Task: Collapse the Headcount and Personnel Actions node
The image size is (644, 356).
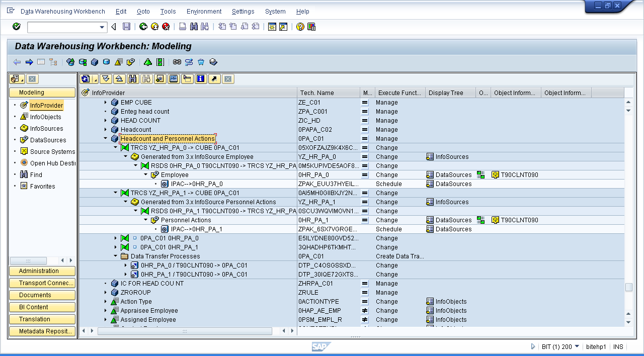Action: (x=106, y=138)
